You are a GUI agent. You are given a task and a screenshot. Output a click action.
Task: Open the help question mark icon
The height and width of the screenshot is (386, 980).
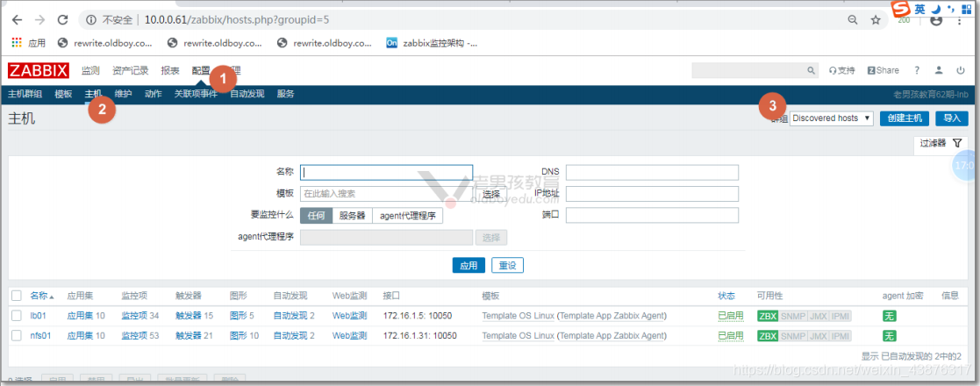click(x=917, y=70)
